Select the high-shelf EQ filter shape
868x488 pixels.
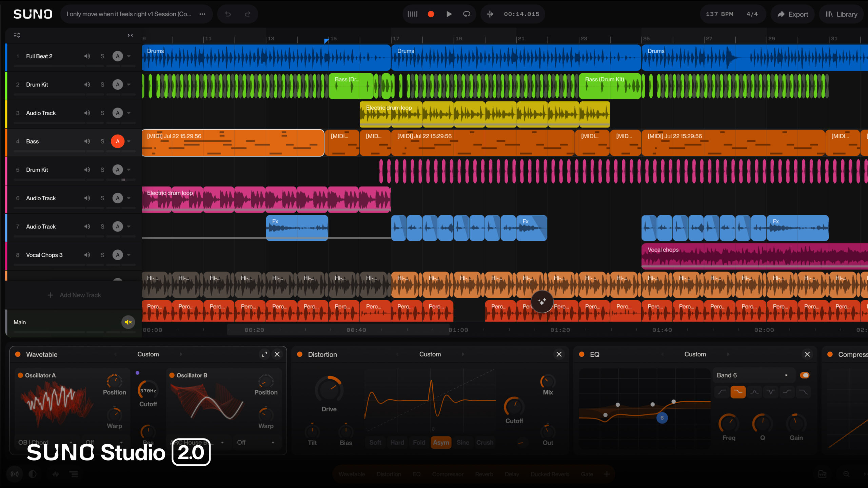pyautogui.click(x=787, y=392)
